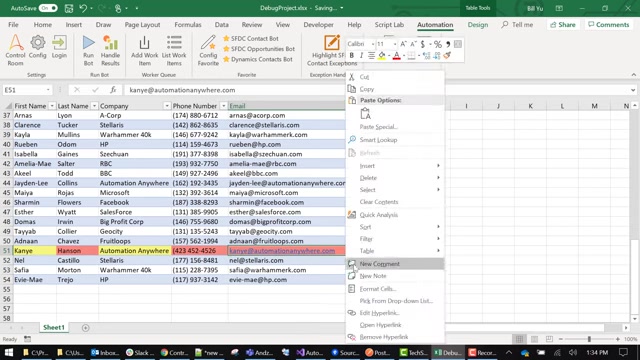Click the Save icon in title bar

[69, 8]
